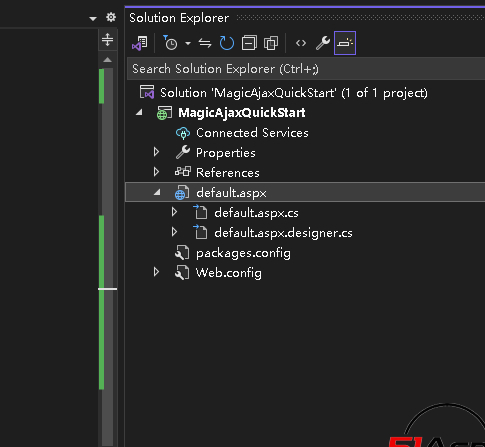Image resolution: width=485 pixels, height=447 pixels.
Task: Focus the Search Solution Explorer field
Action: click(x=306, y=69)
